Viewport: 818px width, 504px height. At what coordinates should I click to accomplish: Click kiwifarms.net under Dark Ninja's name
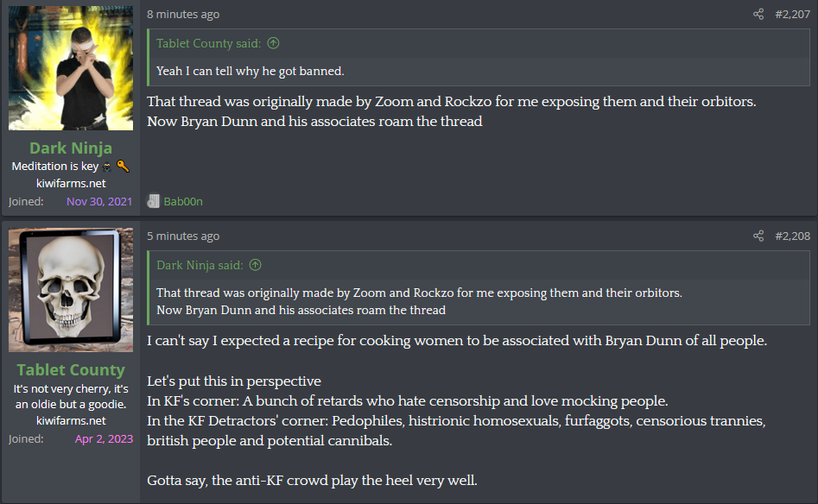(x=71, y=183)
